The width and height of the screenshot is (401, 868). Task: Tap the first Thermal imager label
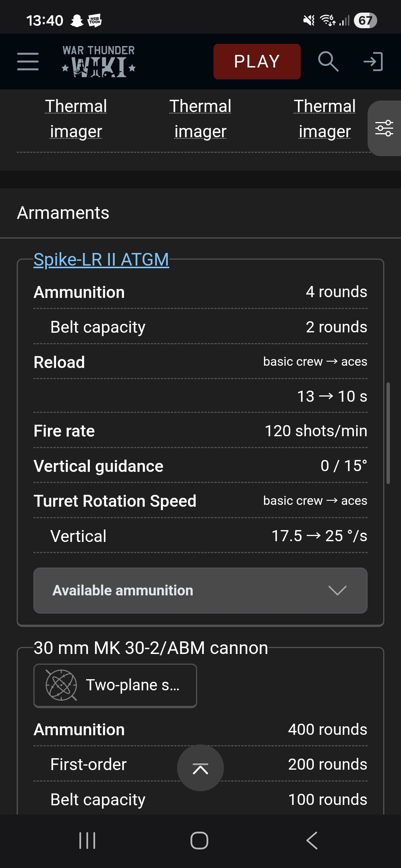coord(76,119)
